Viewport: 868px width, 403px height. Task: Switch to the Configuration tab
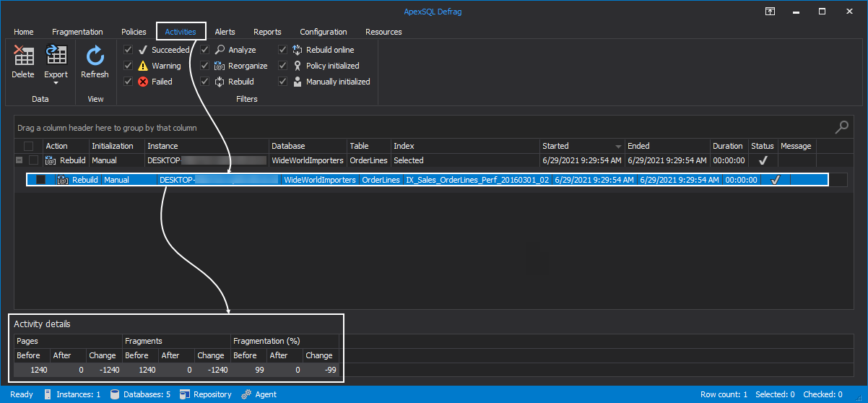[x=324, y=32]
